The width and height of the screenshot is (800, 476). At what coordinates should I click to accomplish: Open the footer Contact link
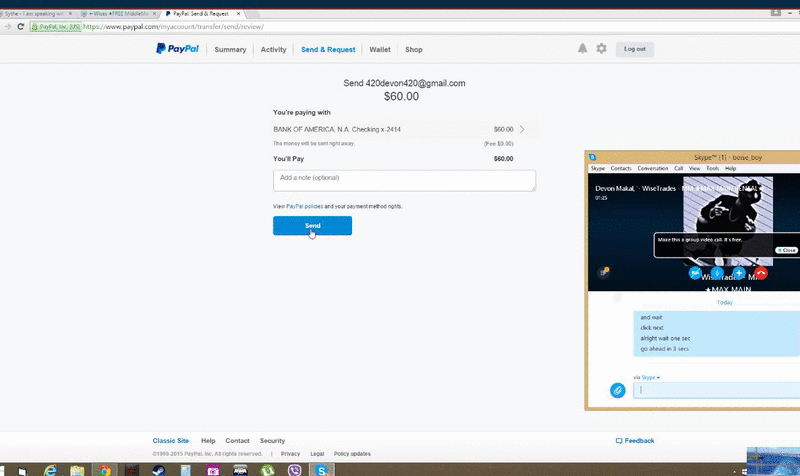coord(237,441)
